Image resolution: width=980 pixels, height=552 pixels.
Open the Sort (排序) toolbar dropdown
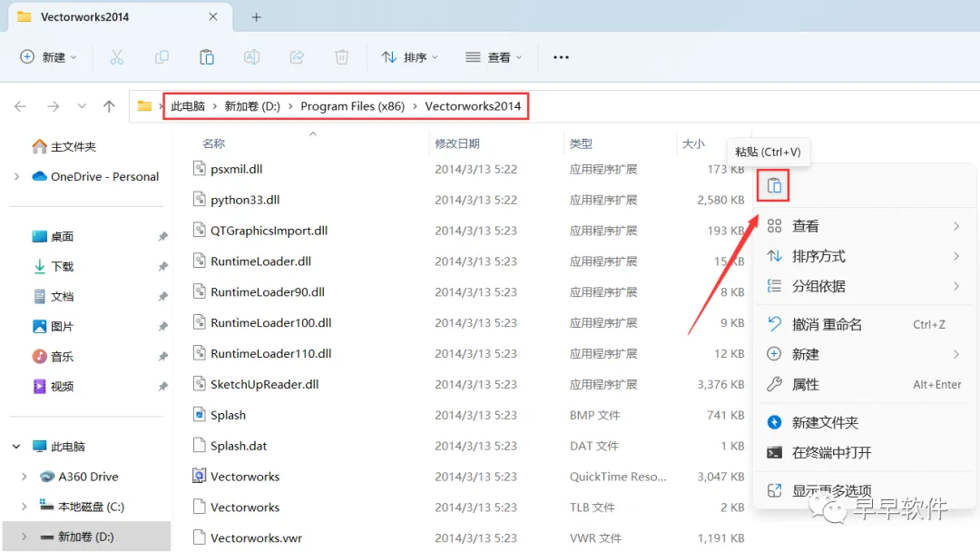410,57
